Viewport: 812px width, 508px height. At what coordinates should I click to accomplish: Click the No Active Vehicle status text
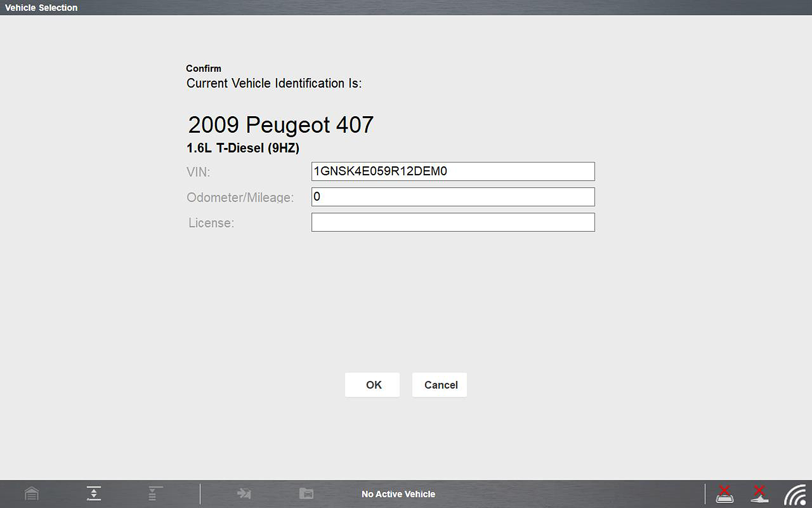pyautogui.click(x=398, y=494)
